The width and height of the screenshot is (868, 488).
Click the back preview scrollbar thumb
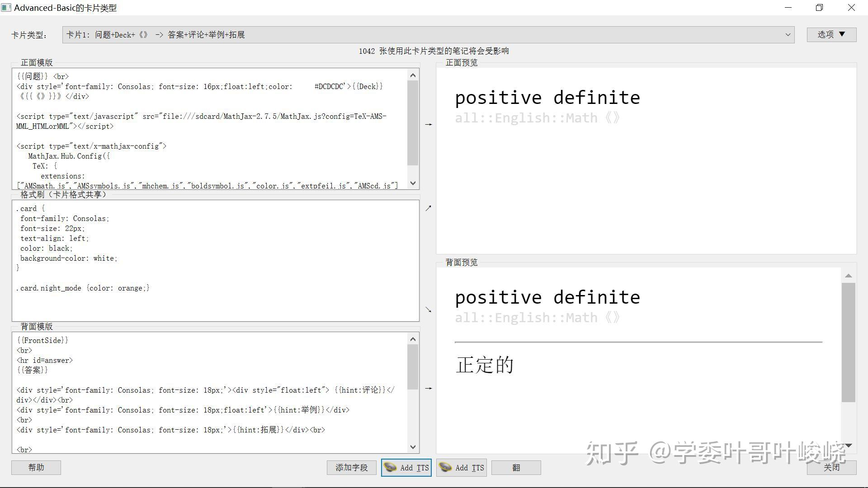pyautogui.click(x=849, y=342)
